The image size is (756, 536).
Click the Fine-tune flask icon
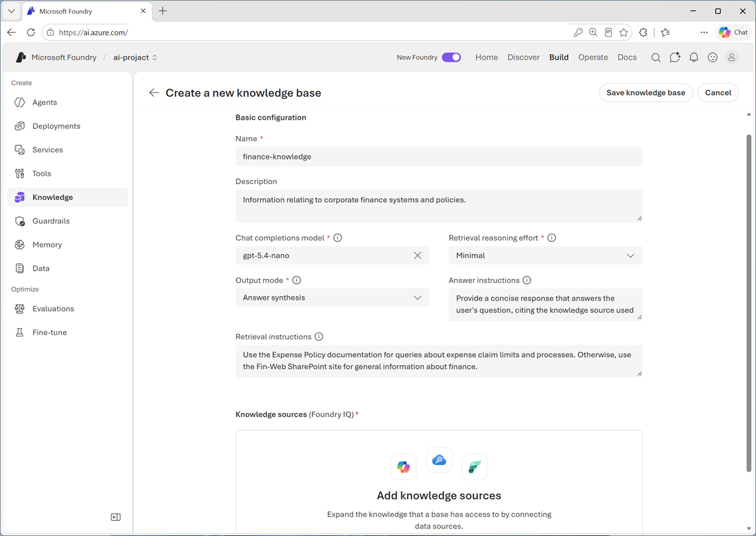pos(20,333)
